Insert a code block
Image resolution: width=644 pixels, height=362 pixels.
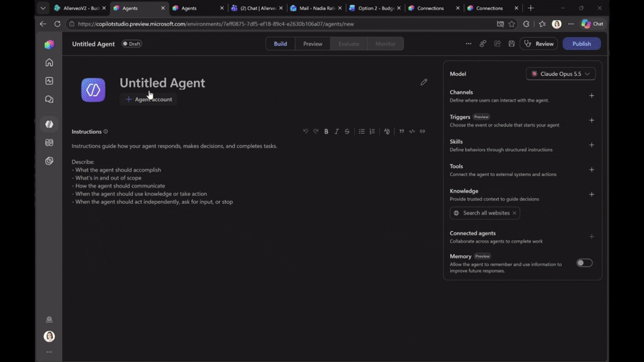click(412, 132)
